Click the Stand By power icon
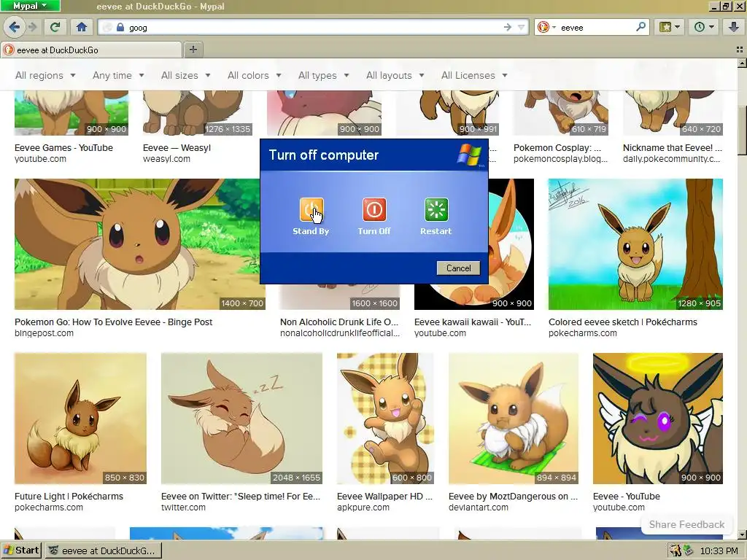This screenshot has height=560, width=747. tap(311, 209)
